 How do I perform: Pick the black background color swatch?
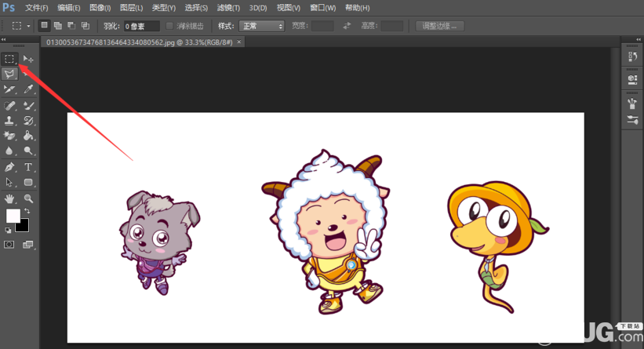pyautogui.click(x=23, y=226)
